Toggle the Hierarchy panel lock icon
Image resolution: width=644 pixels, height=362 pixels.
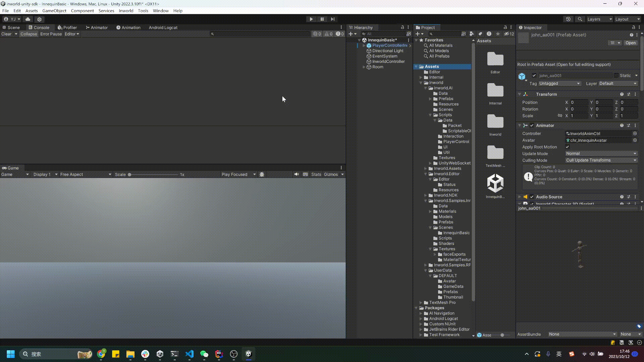(402, 27)
